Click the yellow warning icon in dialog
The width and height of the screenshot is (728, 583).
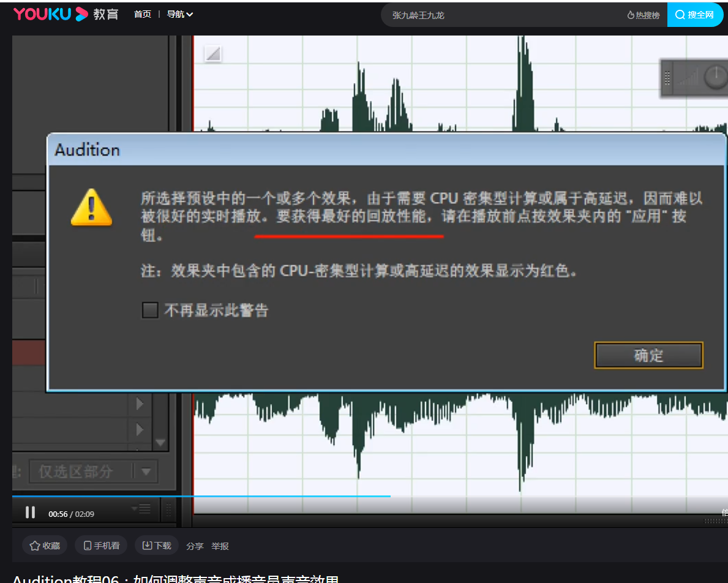[91, 207]
